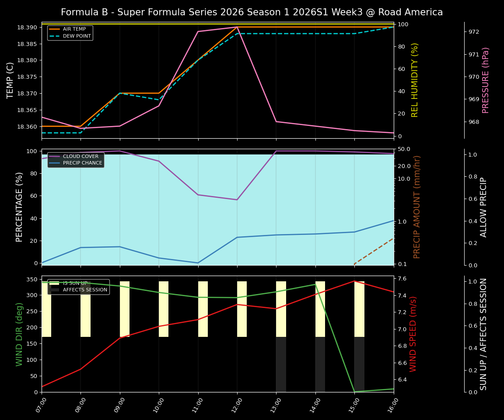Click the pink PRESSURE line at its 12:00 peak

tap(236, 27)
